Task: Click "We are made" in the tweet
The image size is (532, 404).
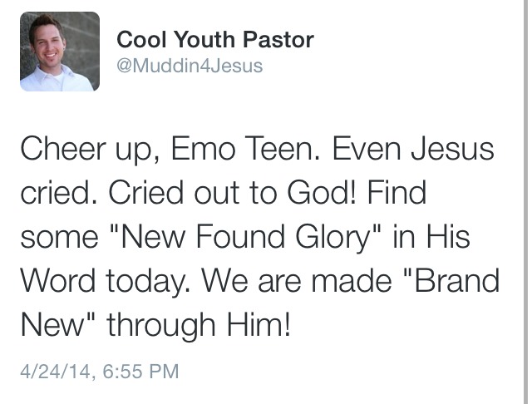Action: coord(297,280)
